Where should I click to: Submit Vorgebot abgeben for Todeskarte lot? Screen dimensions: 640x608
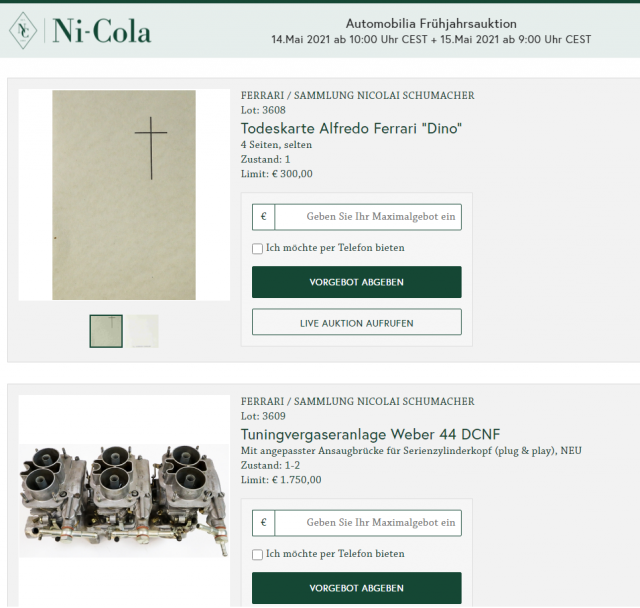(x=356, y=282)
